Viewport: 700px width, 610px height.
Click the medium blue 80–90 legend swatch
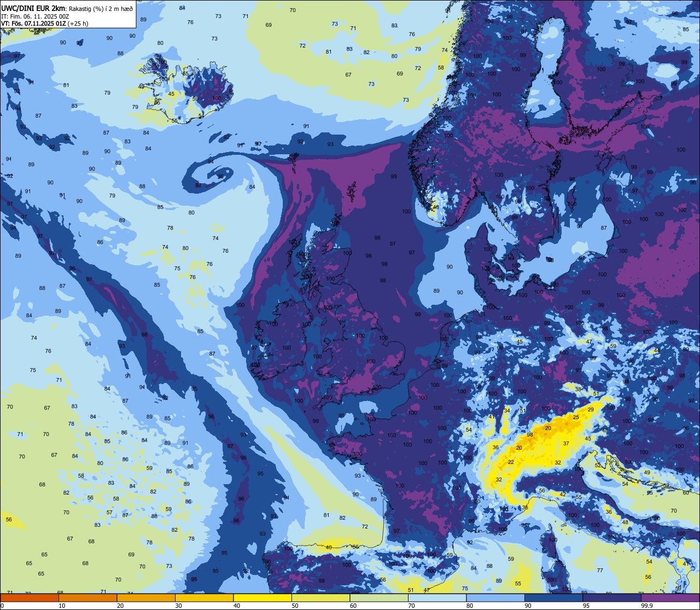[x=495, y=597]
